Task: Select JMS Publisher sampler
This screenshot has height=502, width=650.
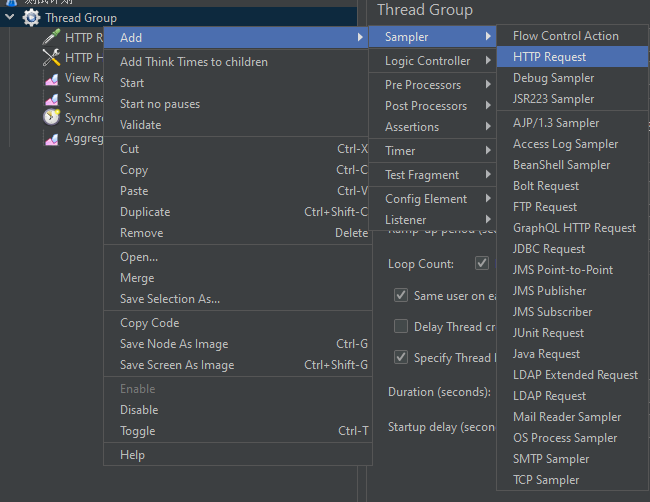Action: 572,291
